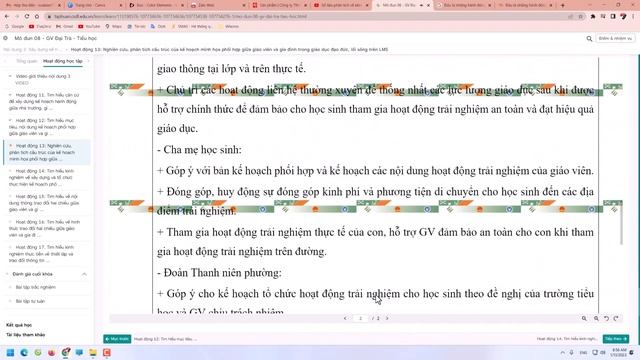Open the side panel icon in toolbar
640x360 pixels.
613,16
